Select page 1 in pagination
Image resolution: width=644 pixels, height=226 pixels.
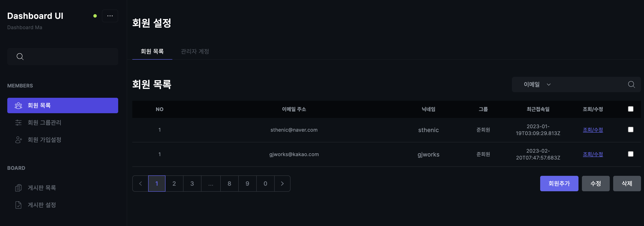pyautogui.click(x=157, y=184)
